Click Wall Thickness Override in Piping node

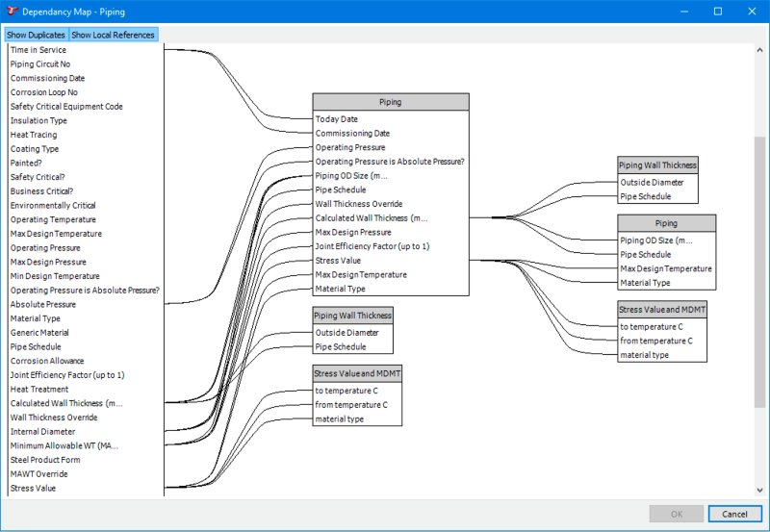pyautogui.click(x=359, y=204)
